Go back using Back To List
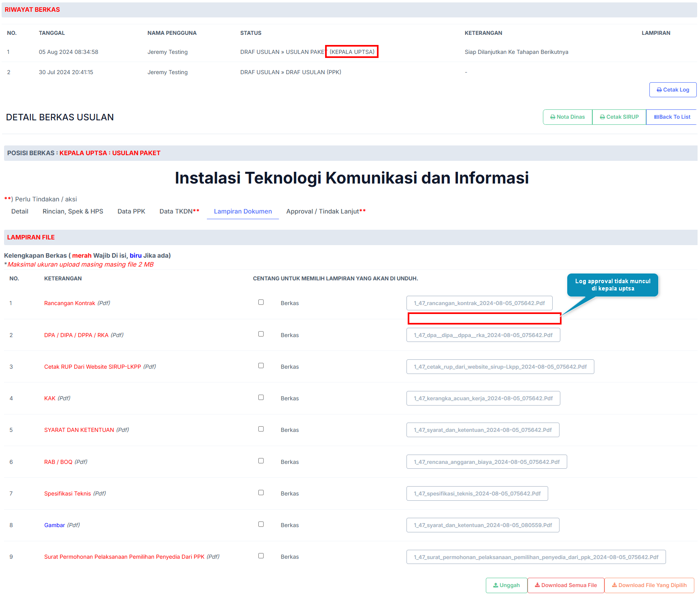Image resolution: width=700 pixels, height=598 pixels. pos(672,117)
